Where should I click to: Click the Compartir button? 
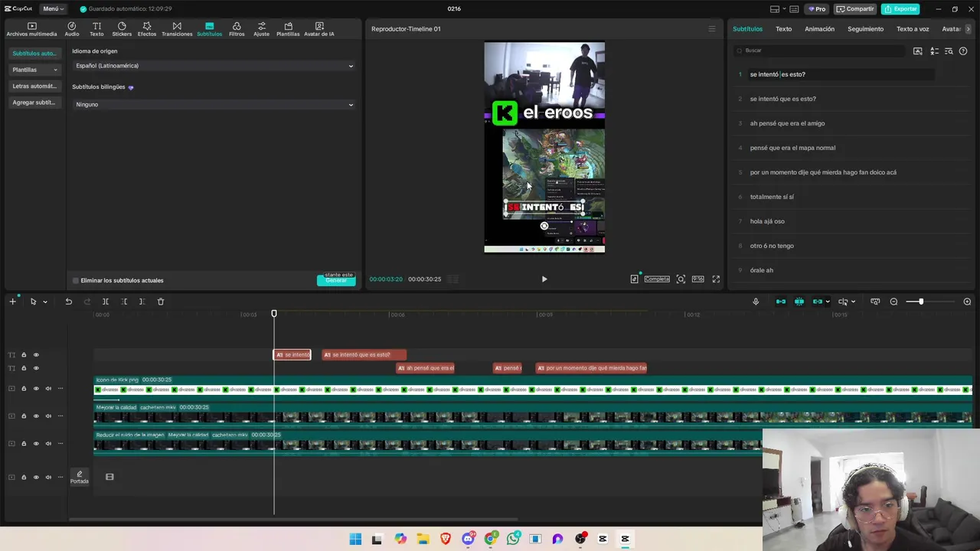[x=855, y=9]
